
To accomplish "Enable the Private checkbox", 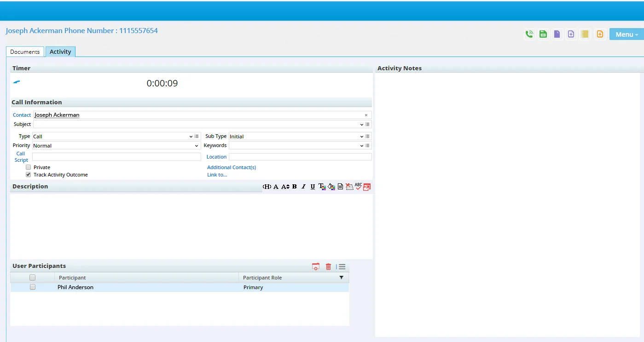I will tap(28, 167).
